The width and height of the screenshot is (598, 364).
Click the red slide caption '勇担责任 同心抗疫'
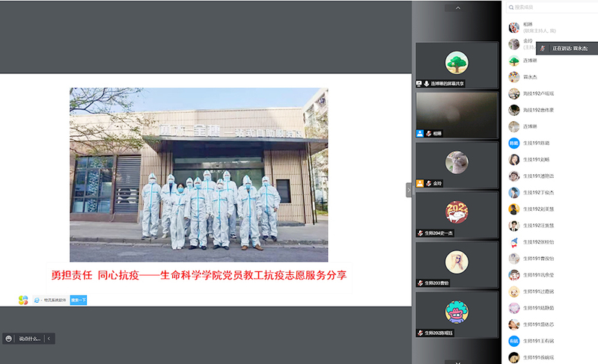[199, 275]
